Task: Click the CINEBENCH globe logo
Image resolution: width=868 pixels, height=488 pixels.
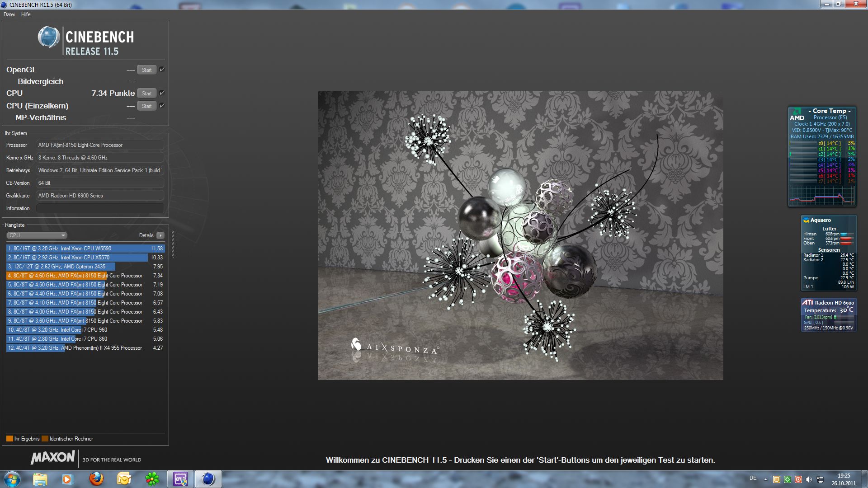Action: coord(49,38)
